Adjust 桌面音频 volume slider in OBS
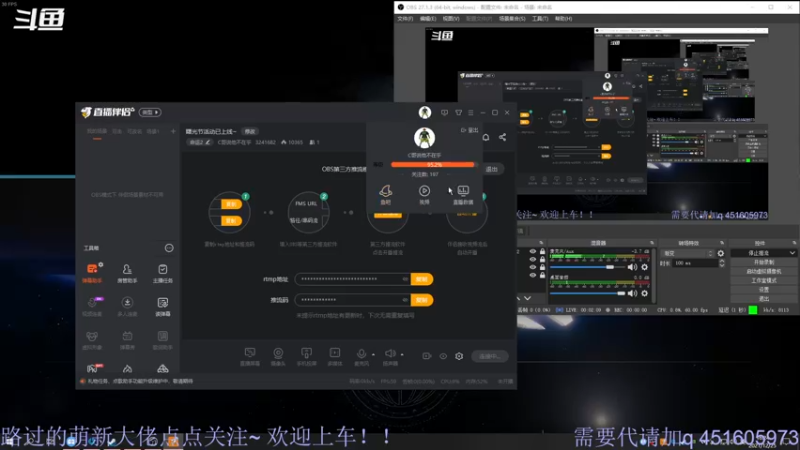The width and height of the screenshot is (800, 450). tap(587, 293)
